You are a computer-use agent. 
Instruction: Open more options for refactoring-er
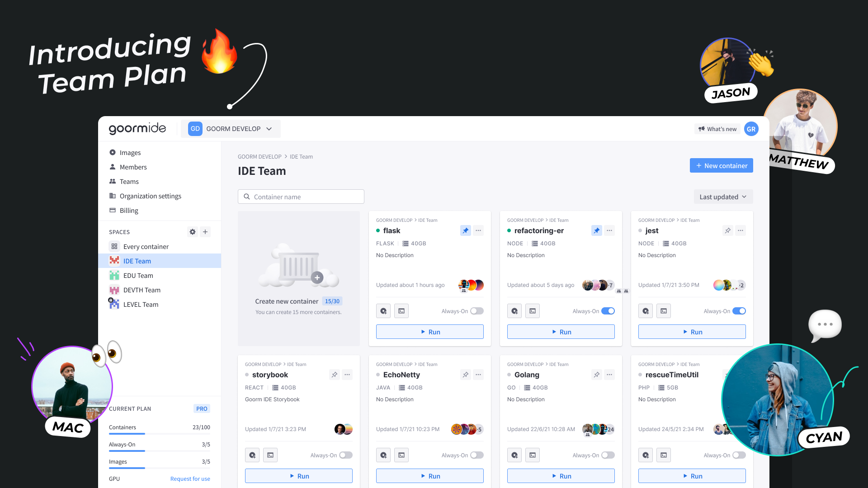pos(609,230)
